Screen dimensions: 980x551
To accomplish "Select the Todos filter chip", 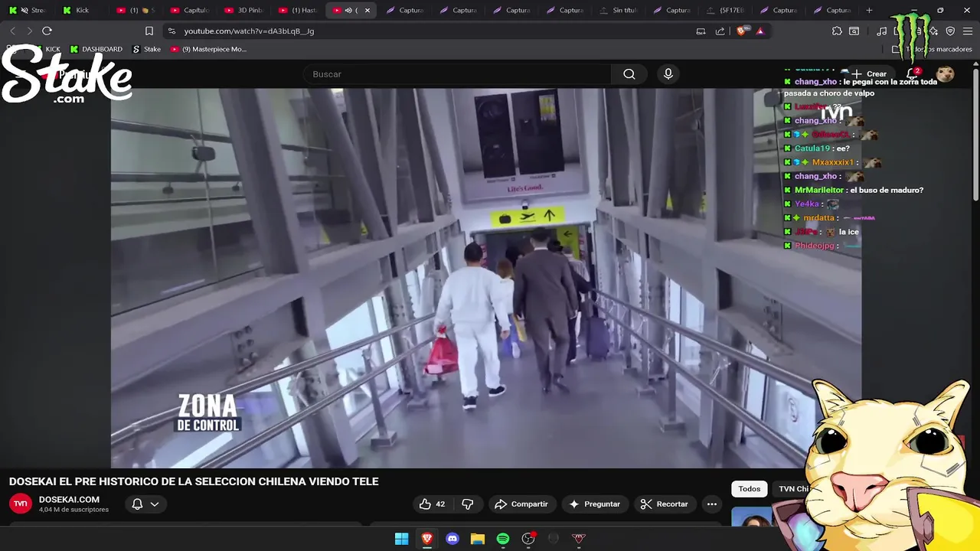I will (750, 489).
